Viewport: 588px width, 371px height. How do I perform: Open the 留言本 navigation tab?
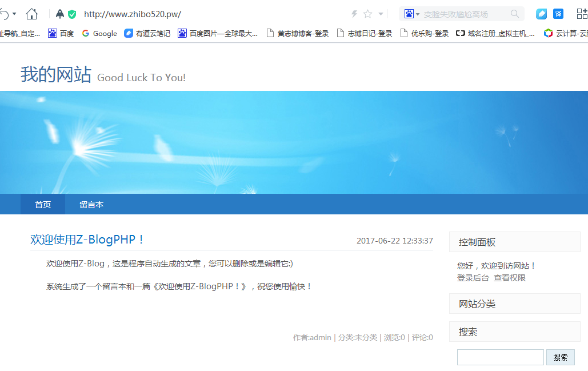[91, 204]
